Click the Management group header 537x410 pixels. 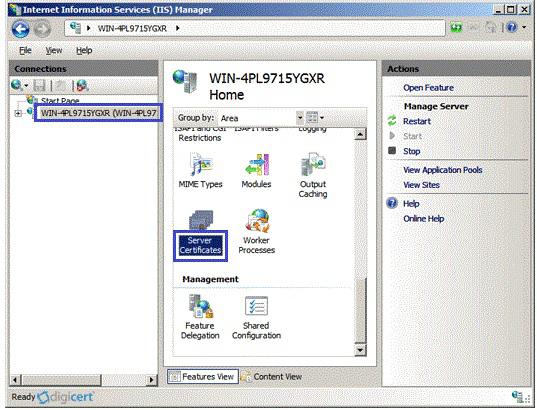coord(210,279)
